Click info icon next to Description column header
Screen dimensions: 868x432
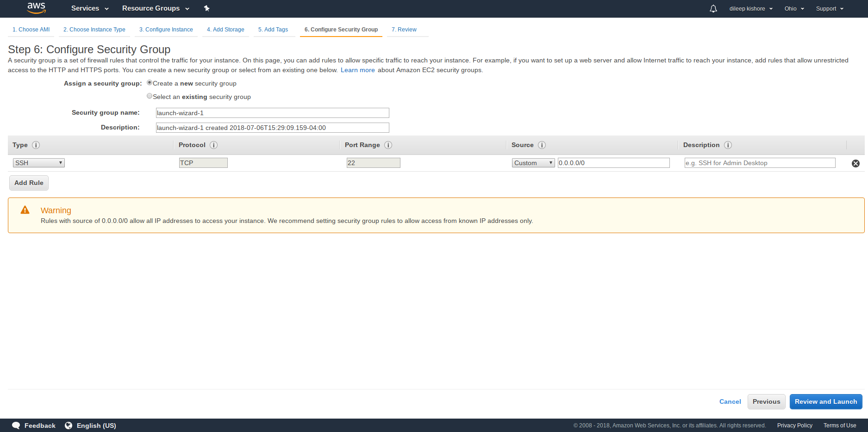click(728, 145)
